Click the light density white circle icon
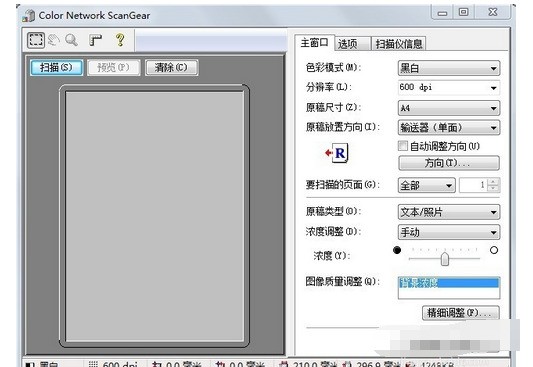533x367 pixels. [x=494, y=250]
